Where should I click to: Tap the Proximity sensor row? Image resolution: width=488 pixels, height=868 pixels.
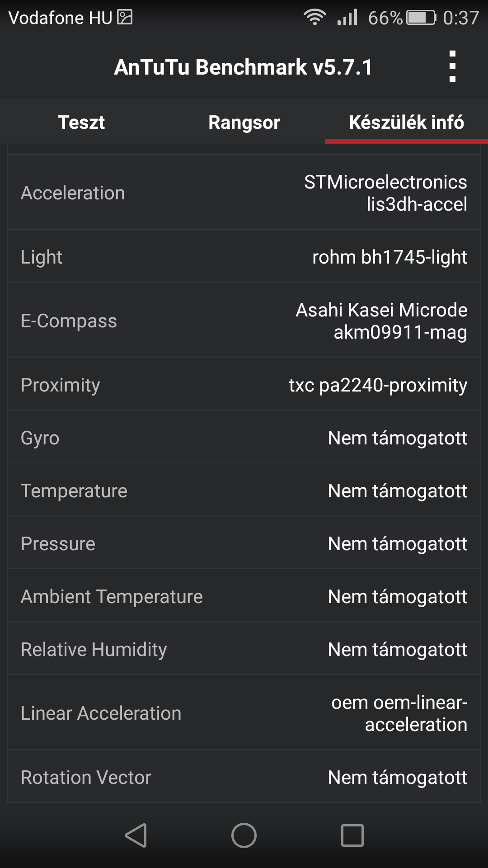pyautogui.click(x=244, y=385)
